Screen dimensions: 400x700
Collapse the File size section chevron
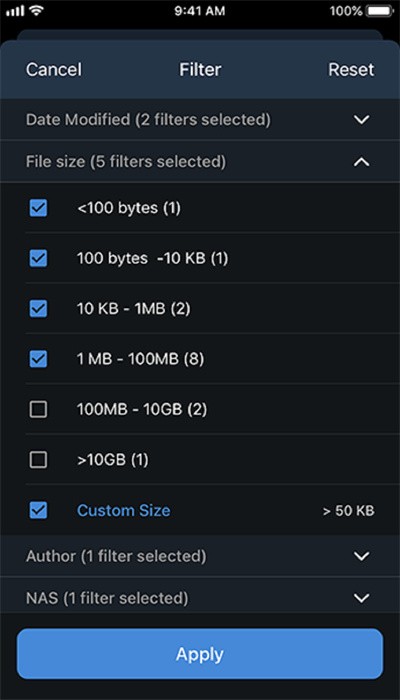click(361, 162)
